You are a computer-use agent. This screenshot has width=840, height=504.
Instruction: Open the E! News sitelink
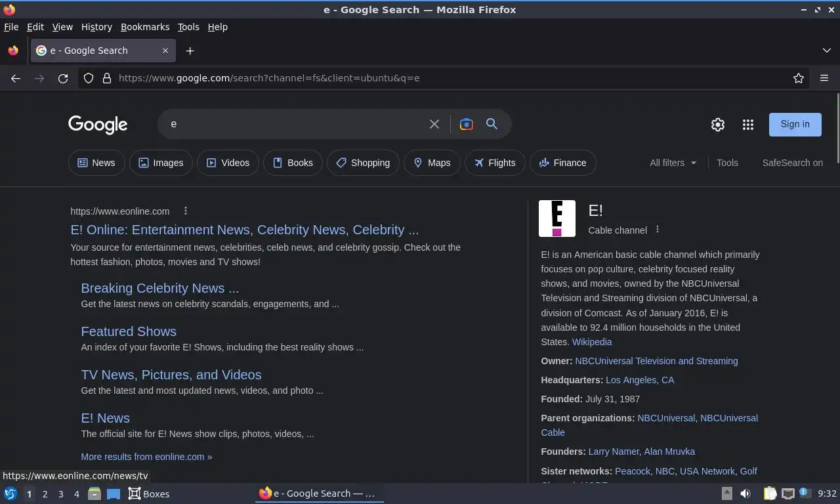(105, 418)
